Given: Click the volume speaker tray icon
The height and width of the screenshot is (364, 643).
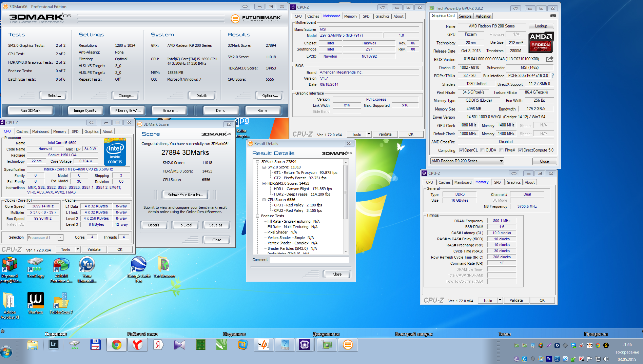Looking at the screenshot, I should coord(606,359).
